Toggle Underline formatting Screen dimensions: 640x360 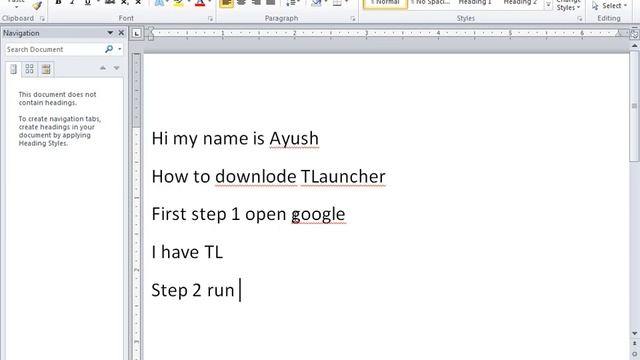(87, 3)
